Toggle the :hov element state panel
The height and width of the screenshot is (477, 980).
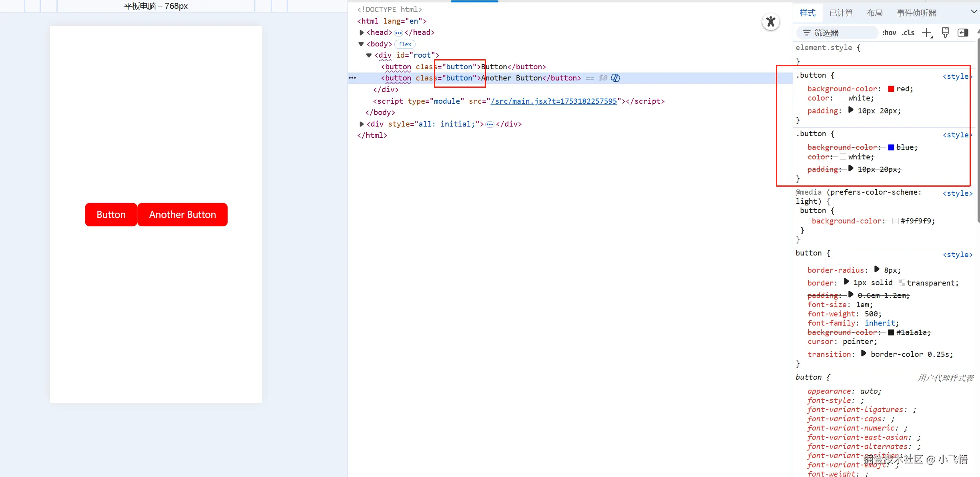pos(889,33)
